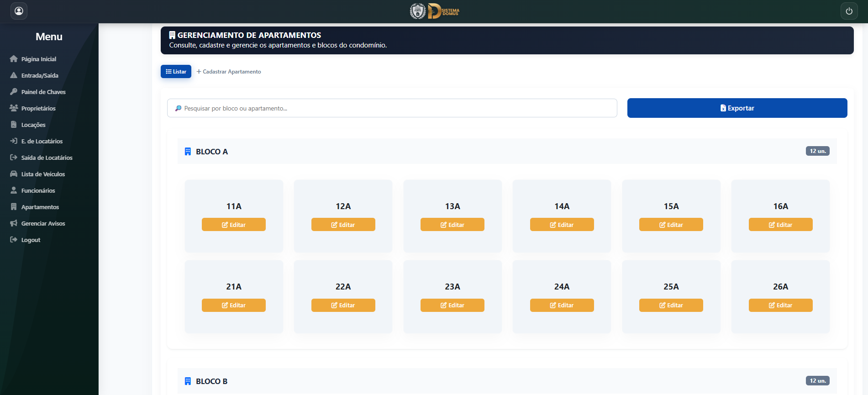The height and width of the screenshot is (395, 868).
Task: Click Editar for apartment 14A
Action: tap(562, 225)
